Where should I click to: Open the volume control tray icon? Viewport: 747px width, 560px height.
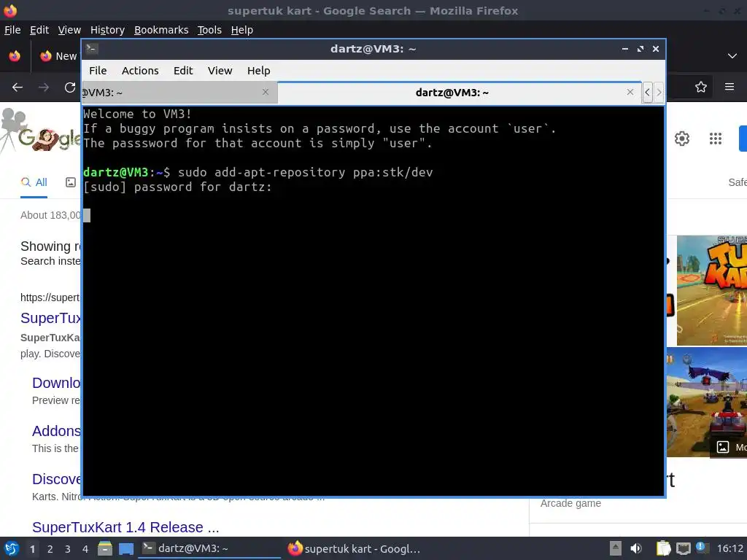636,548
